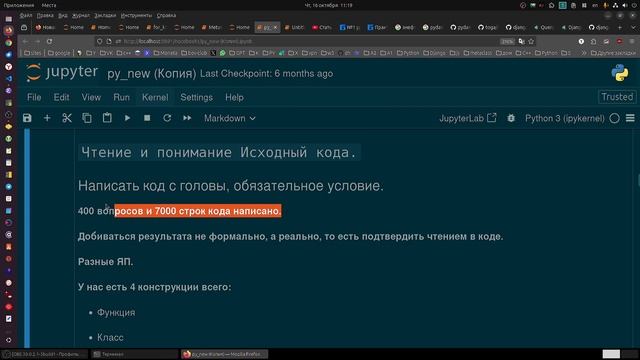
Task: Open the metaclass bookmarks folder
Action: click(x=478, y=53)
